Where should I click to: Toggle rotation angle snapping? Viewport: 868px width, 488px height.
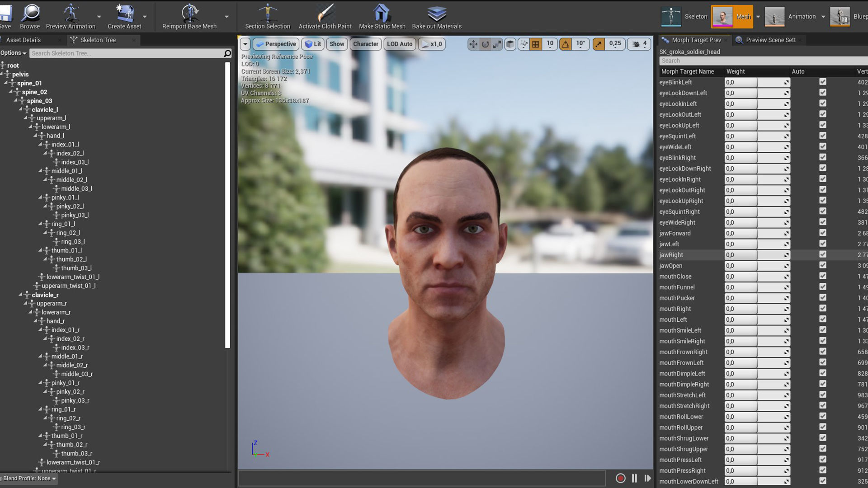[565, 44]
